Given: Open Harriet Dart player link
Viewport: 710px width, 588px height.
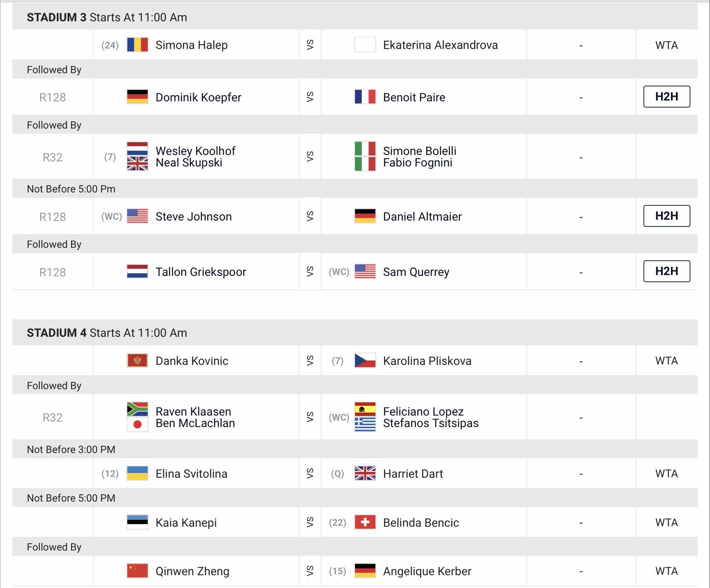Looking at the screenshot, I should tap(413, 474).
